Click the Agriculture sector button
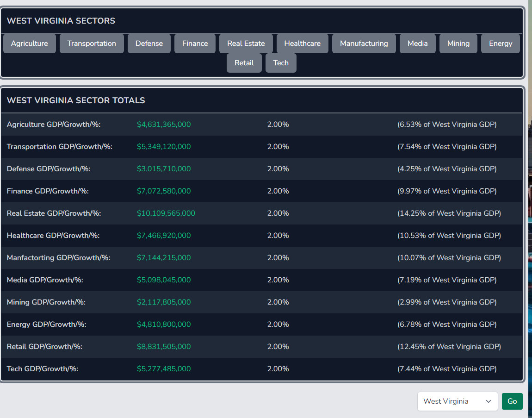 pos(30,44)
